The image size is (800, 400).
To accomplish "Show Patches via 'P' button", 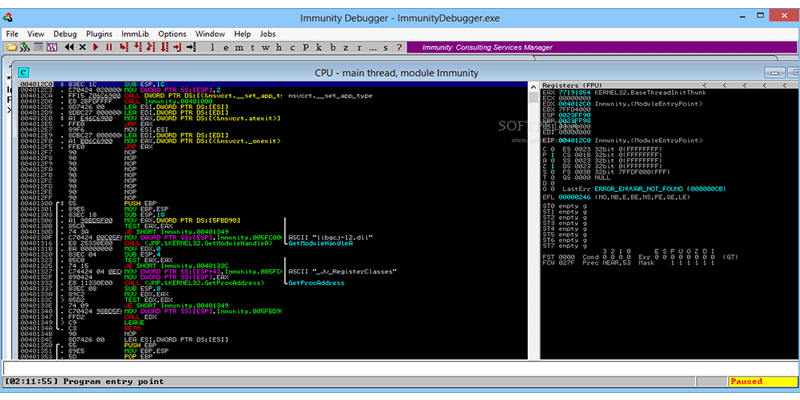I will (306, 48).
